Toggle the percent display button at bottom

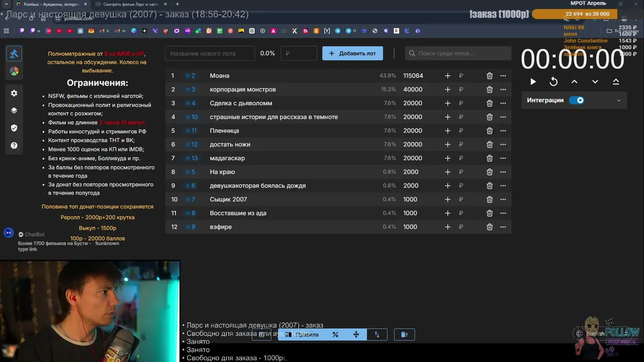335,334
